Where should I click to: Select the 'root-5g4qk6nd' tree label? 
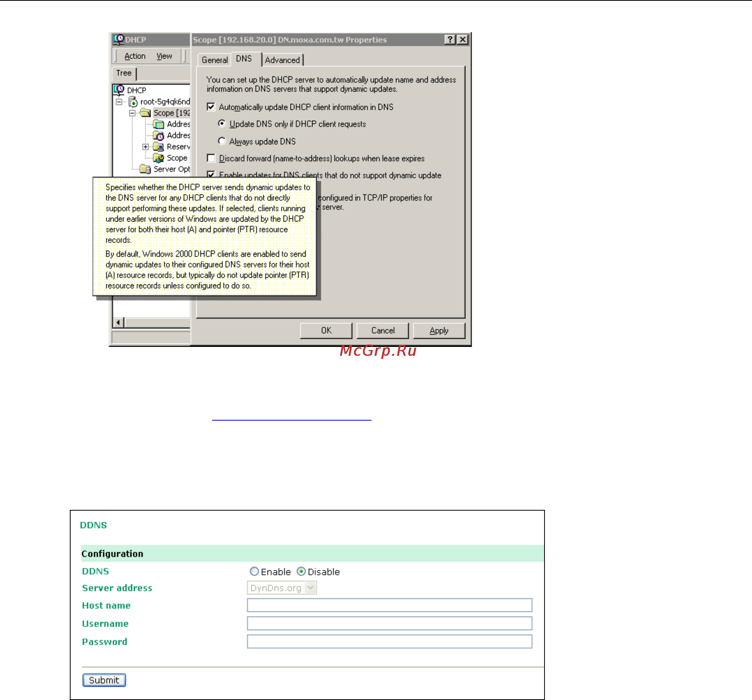coord(165,102)
